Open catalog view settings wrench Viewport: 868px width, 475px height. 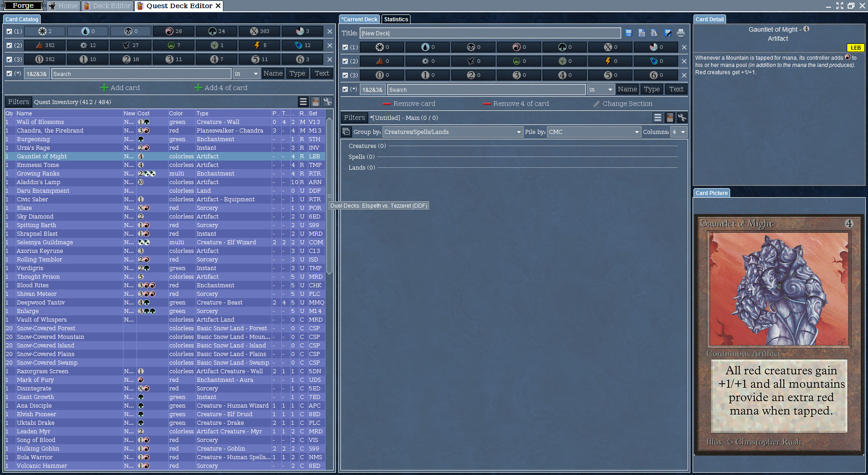[x=328, y=102]
